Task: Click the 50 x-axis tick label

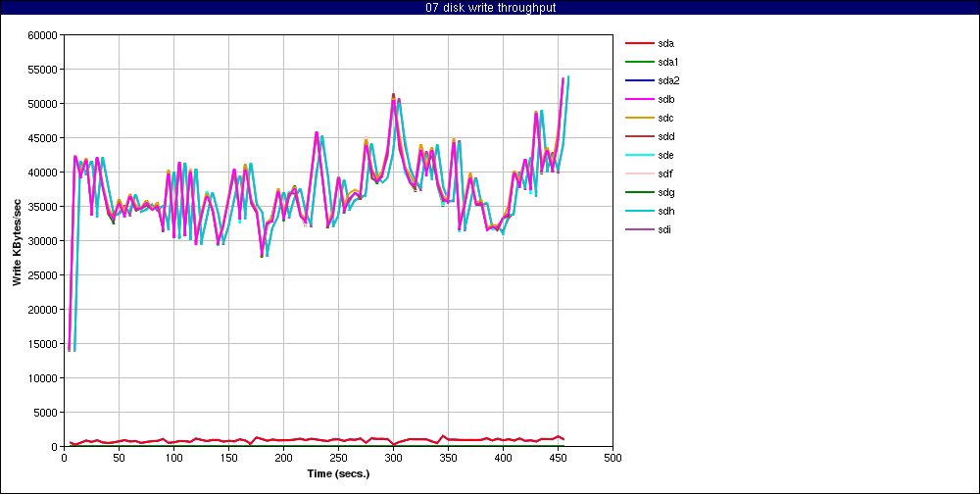Action: pos(119,458)
